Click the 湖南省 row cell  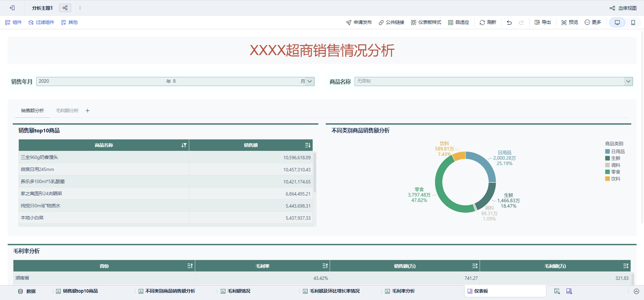pos(104,278)
